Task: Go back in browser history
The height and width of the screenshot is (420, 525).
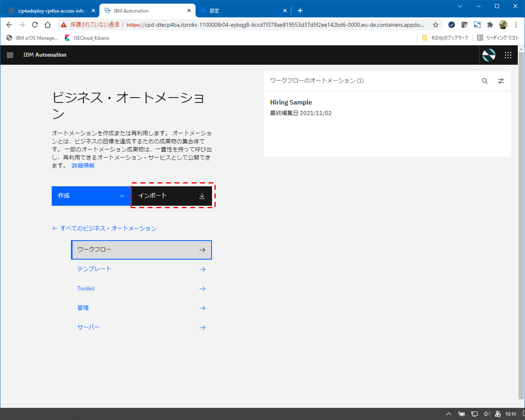Action: [x=9, y=25]
